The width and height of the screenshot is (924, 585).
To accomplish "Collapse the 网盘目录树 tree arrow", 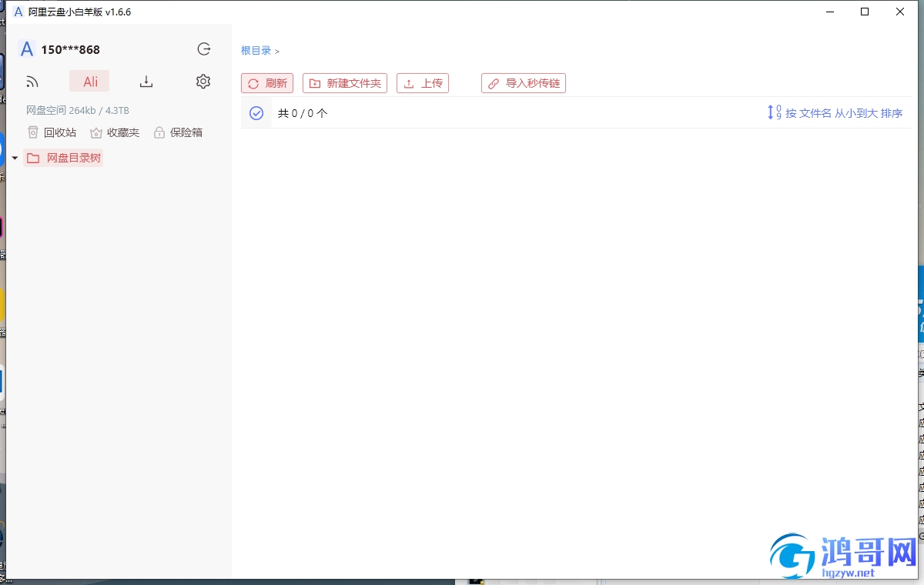I will pos(15,159).
